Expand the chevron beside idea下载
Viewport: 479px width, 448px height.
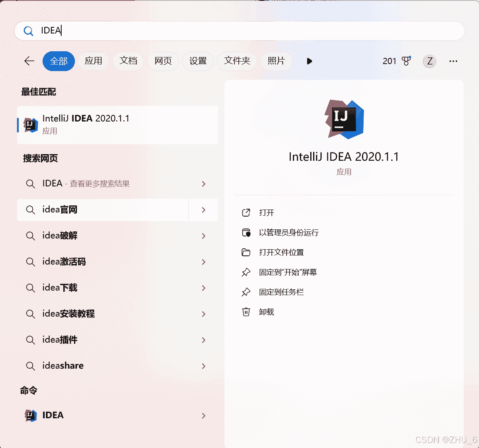click(204, 288)
